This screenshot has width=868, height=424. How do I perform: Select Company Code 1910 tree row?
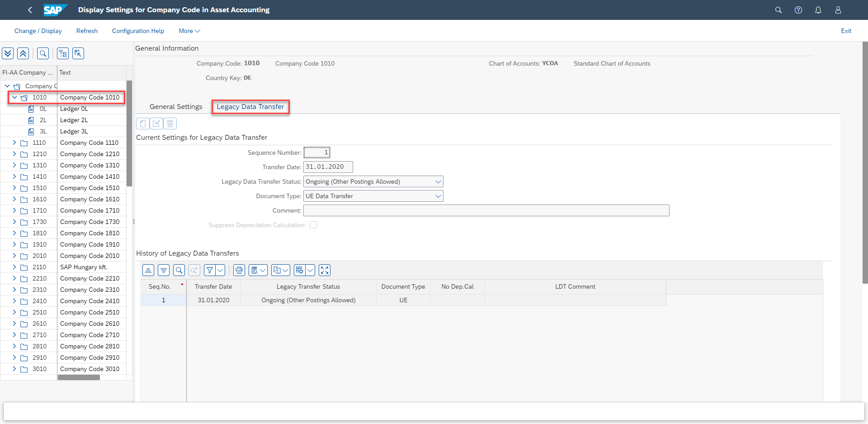(x=63, y=244)
